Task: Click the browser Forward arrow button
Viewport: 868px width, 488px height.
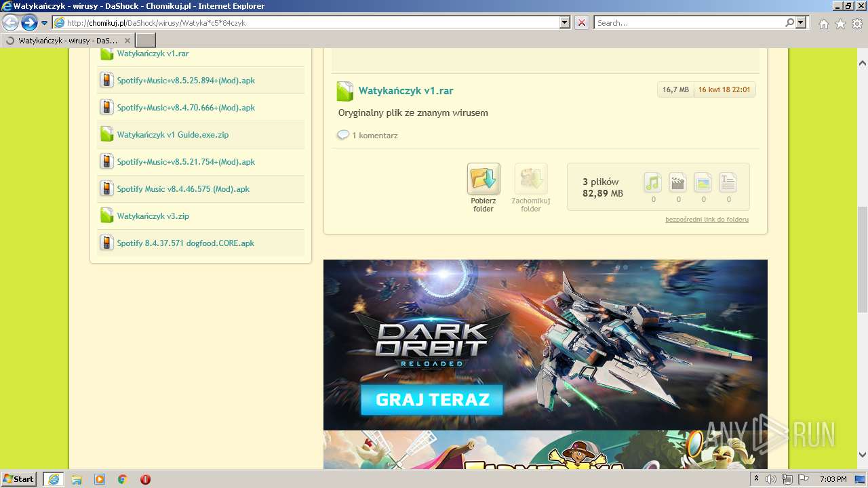Action: pos(29,22)
